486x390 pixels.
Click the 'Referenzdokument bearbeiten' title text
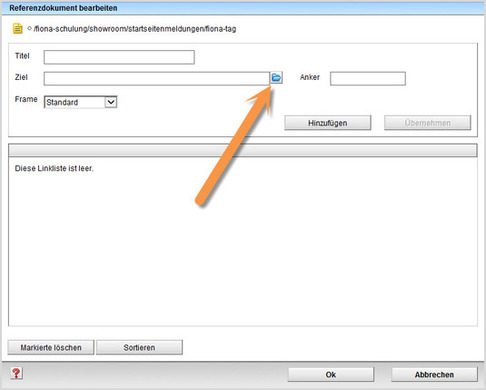click(63, 8)
